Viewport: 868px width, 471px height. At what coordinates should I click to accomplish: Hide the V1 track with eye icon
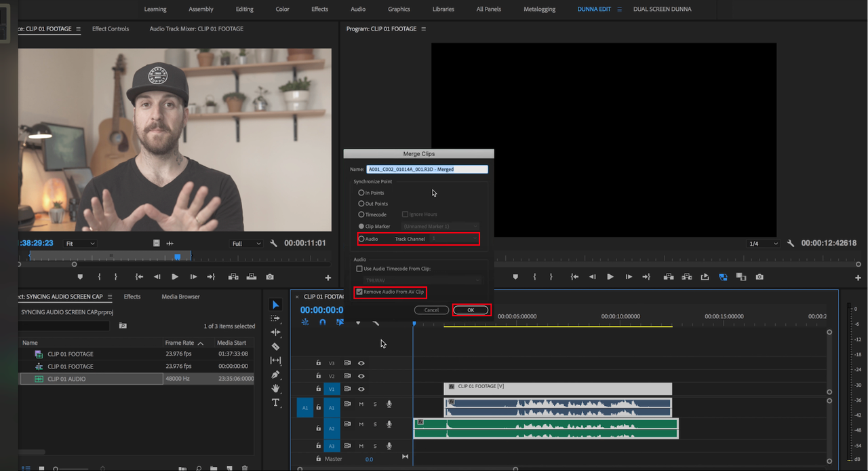361,389
